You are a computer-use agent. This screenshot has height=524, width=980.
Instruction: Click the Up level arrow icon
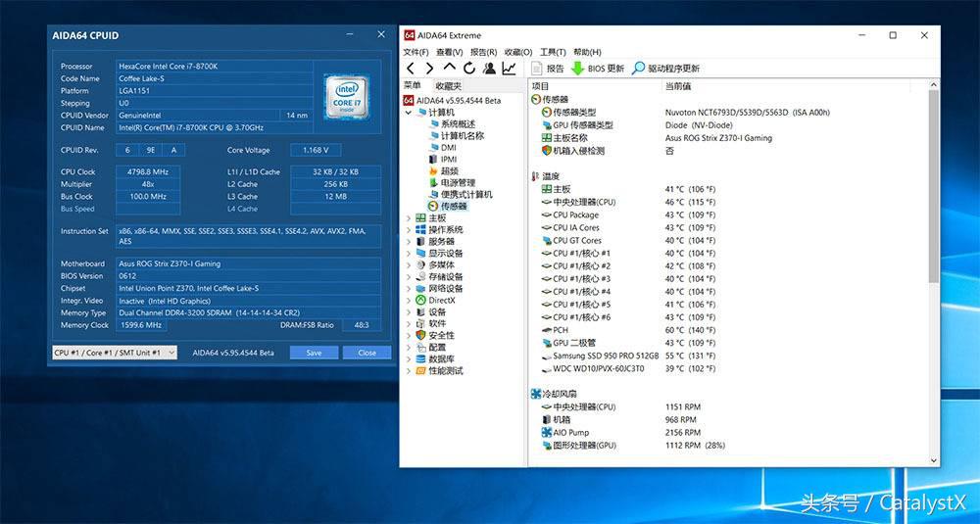click(450, 69)
